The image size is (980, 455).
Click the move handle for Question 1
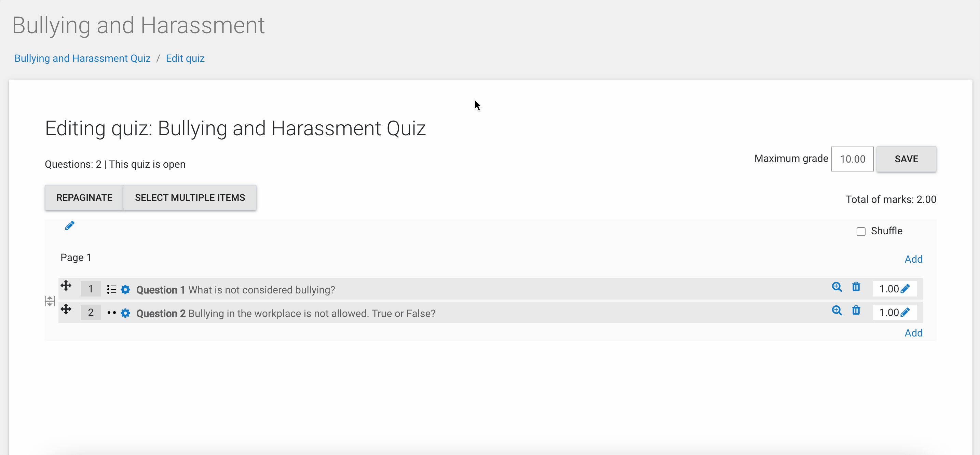point(66,285)
